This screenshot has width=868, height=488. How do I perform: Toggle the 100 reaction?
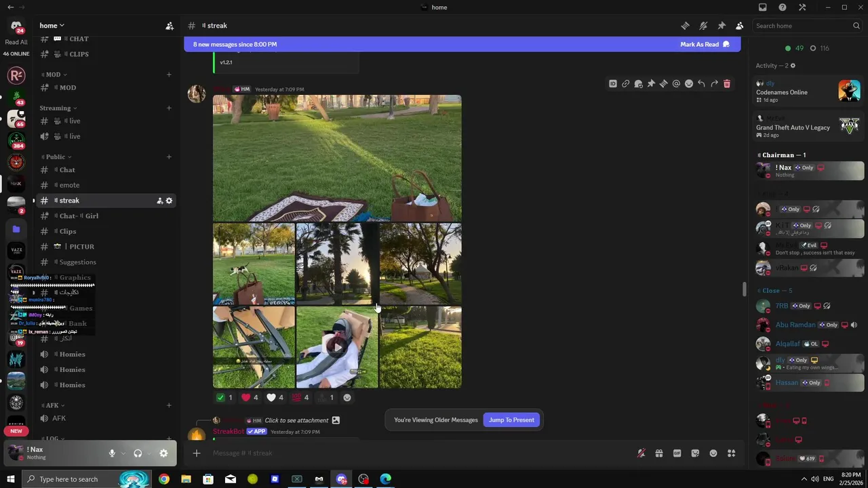pyautogui.click(x=300, y=398)
